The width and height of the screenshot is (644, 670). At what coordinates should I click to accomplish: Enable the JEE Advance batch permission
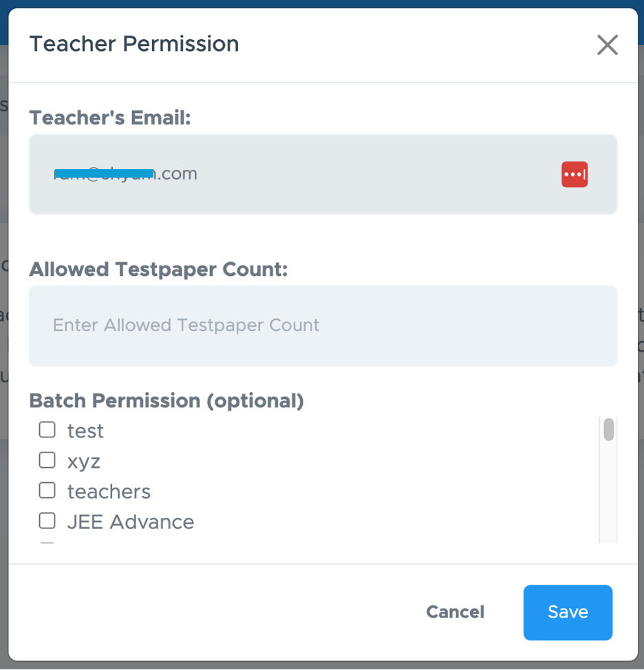click(47, 520)
